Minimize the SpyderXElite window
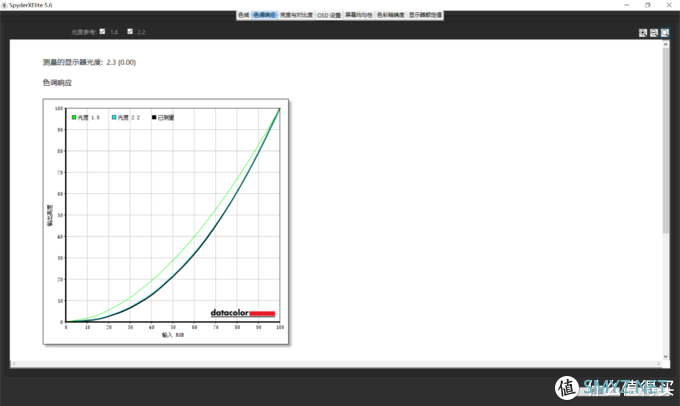 click(x=627, y=5)
